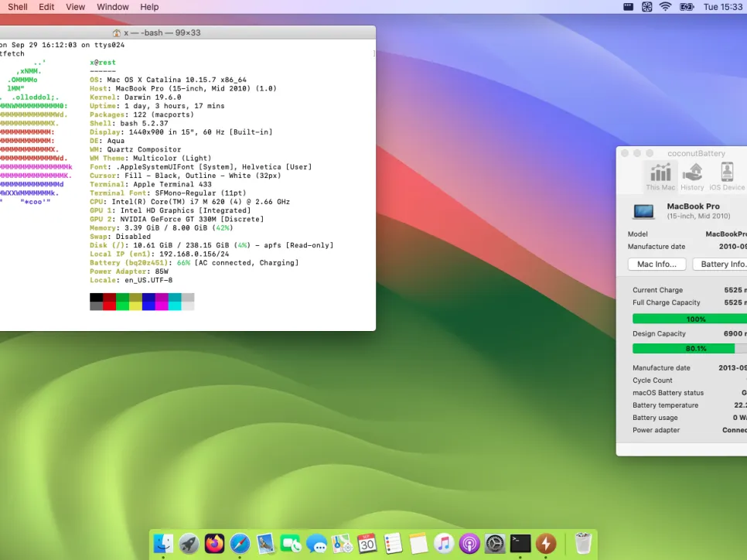The image size is (747, 560).
Task: Open Safari from the Dock
Action: (240, 544)
